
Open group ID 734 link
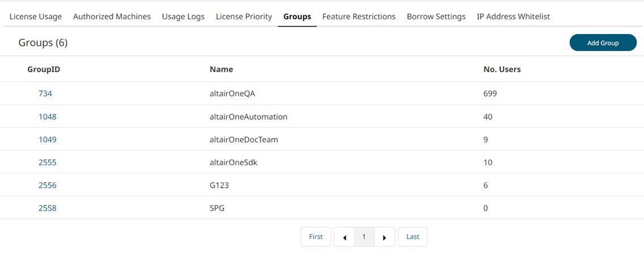[x=45, y=94]
